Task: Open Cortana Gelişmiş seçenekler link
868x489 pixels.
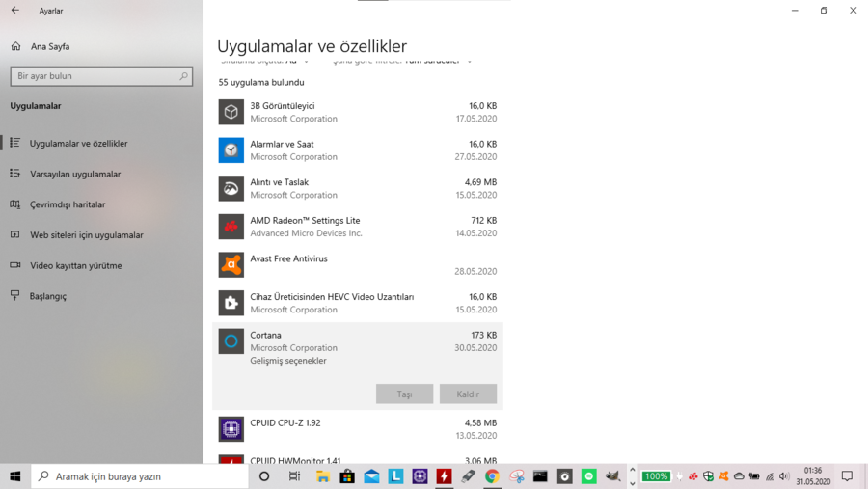Action: (287, 361)
